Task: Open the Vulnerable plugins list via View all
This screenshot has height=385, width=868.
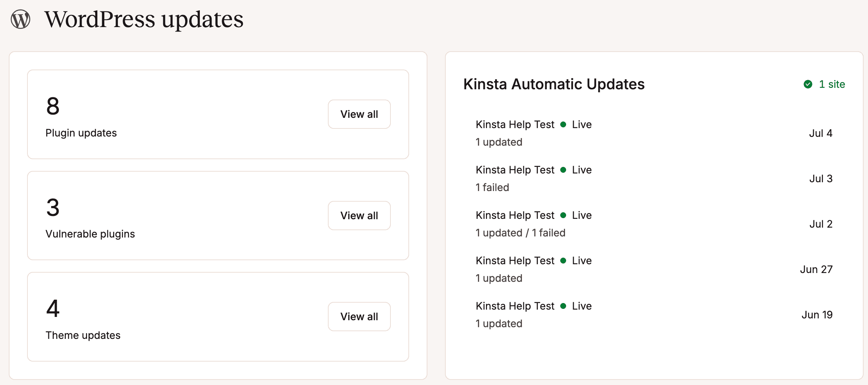Action: 359,215
